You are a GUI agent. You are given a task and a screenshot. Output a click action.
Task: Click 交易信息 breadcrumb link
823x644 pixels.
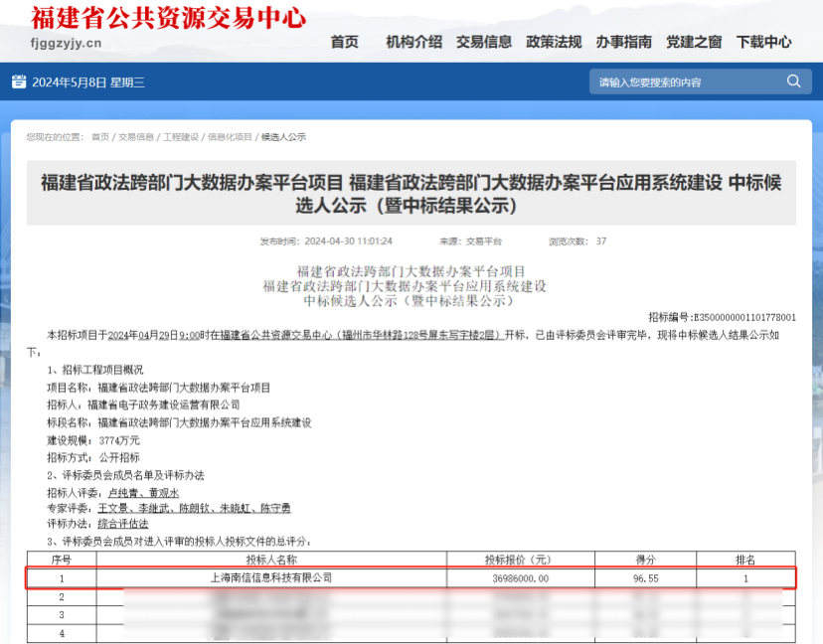coord(137,137)
